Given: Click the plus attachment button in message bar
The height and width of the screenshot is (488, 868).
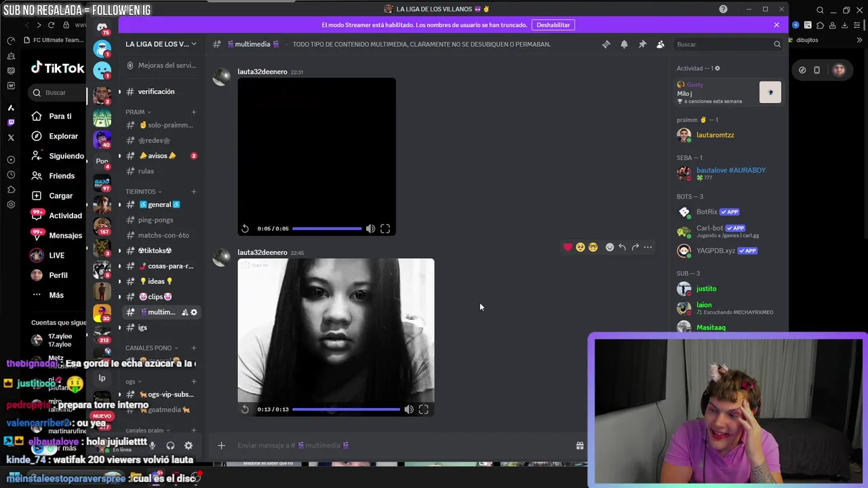Looking at the screenshot, I should click(x=221, y=445).
